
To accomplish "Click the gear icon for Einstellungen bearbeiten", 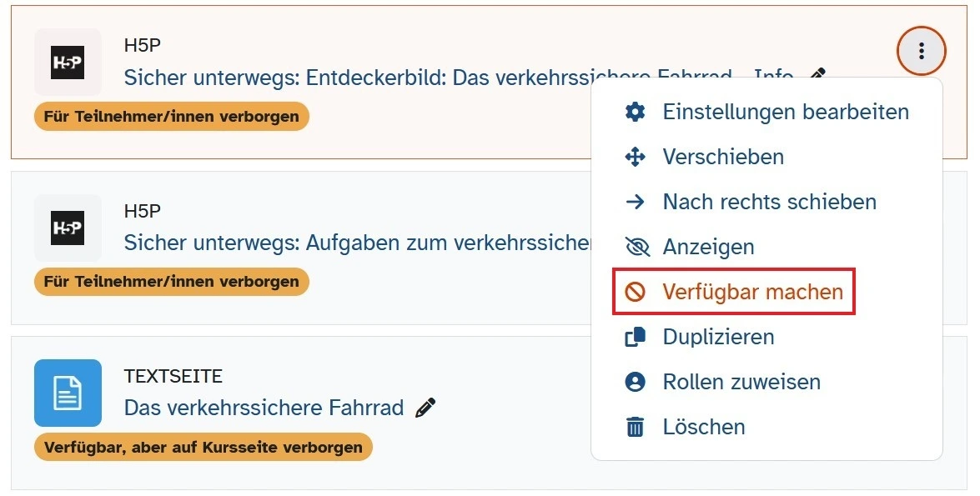I will (x=636, y=112).
